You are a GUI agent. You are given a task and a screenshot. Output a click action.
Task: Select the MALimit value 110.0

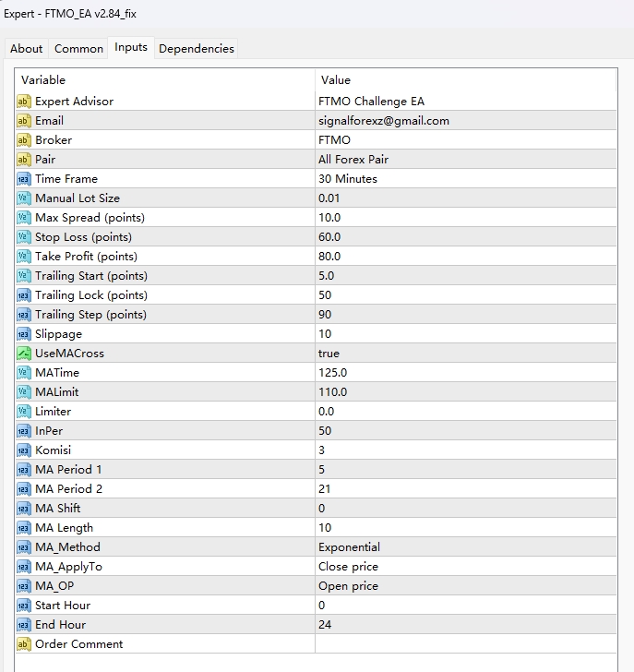click(332, 392)
